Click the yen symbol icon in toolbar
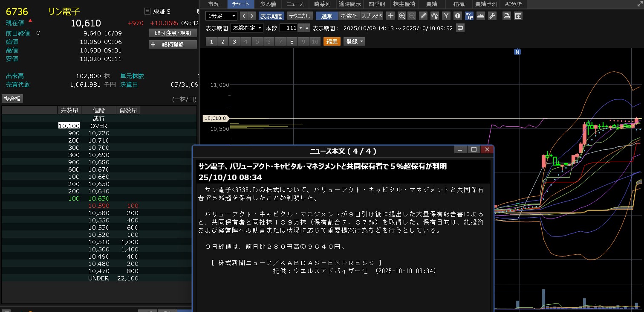This screenshot has height=312, width=644. click(446, 16)
